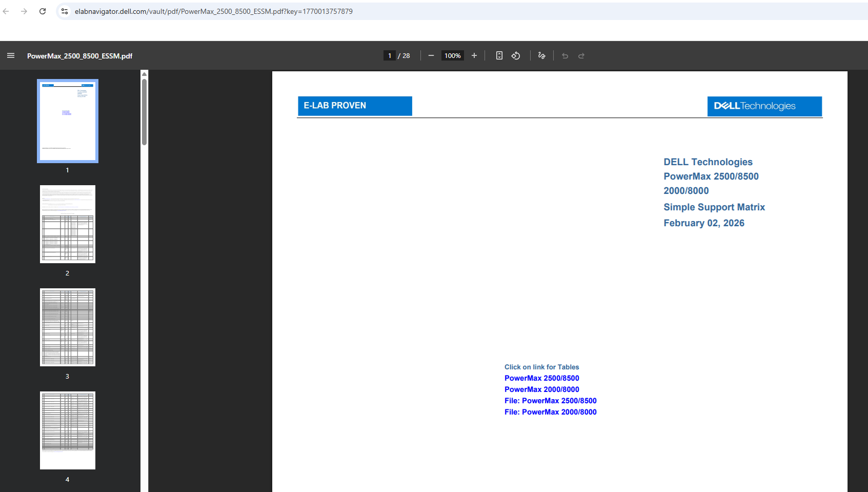
Task: Open the File: PowerMax 2000/8000 link
Action: pyautogui.click(x=550, y=411)
